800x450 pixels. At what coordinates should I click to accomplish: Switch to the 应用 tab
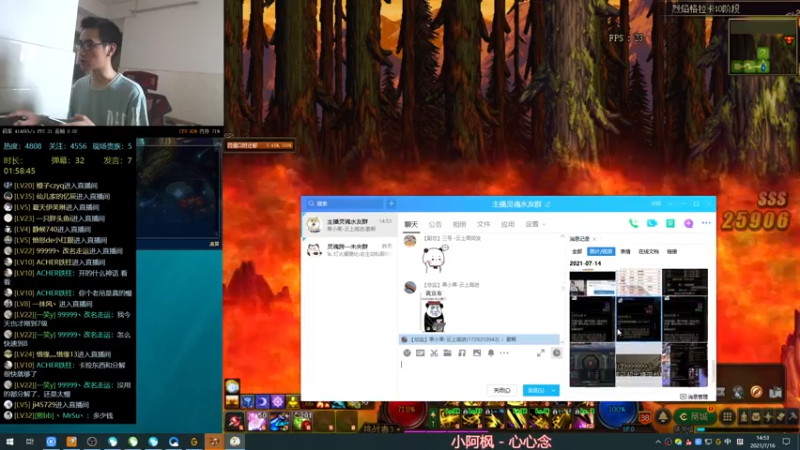[507, 224]
